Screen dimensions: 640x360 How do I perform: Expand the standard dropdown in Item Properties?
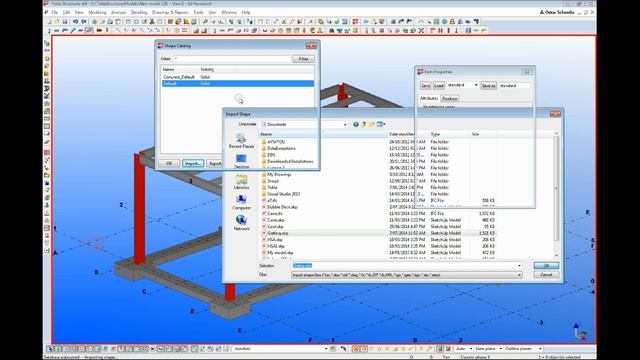click(476, 85)
